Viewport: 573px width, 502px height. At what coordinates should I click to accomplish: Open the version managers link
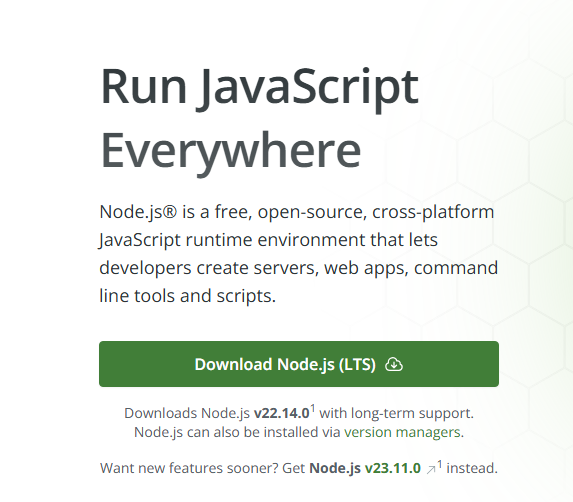coord(402,432)
